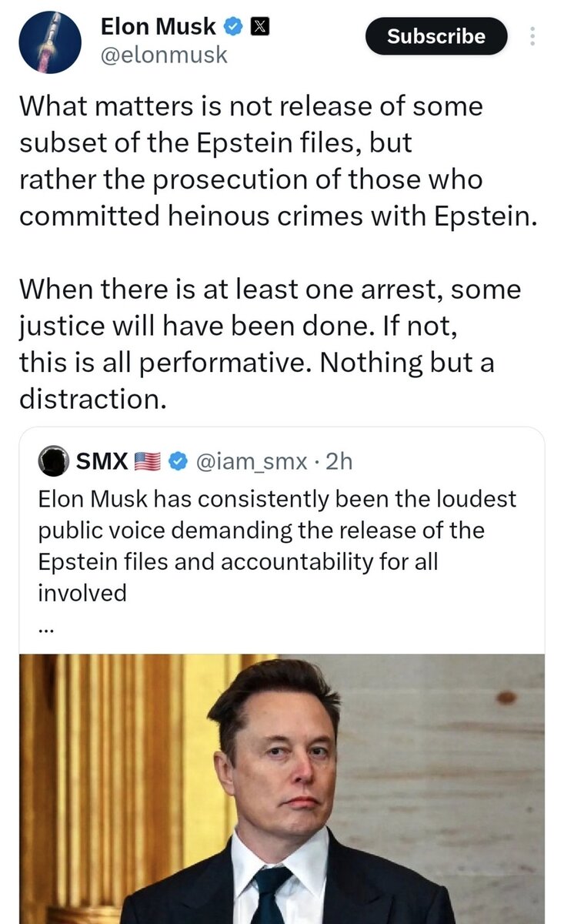Screen dimensions: 564x924
Task: Click the 'When there is at least one arrest' line
Action: [x=269, y=290]
